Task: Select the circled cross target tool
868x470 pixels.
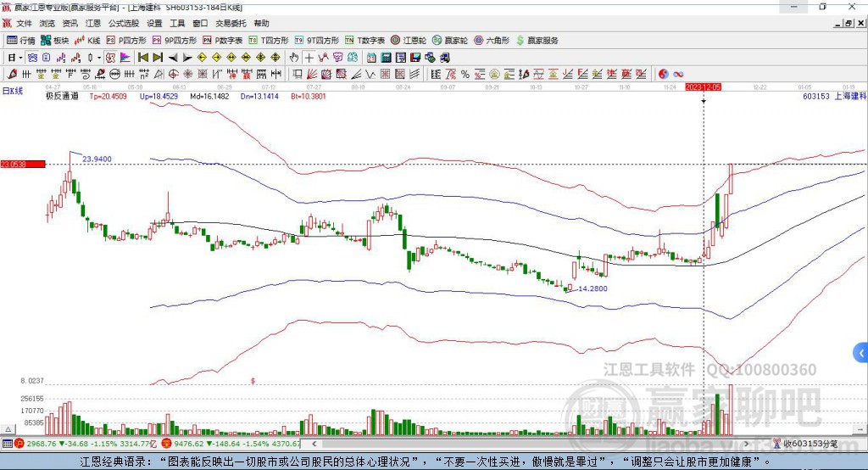Action: tap(173, 75)
